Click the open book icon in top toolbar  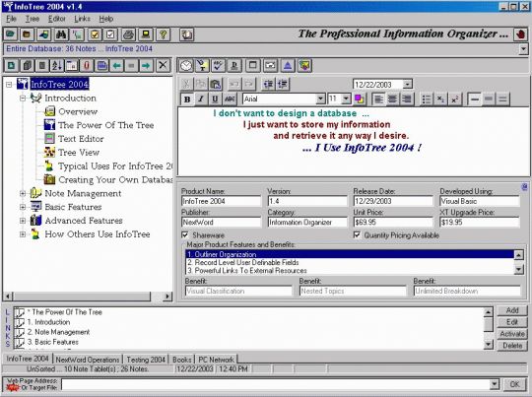(x=186, y=34)
